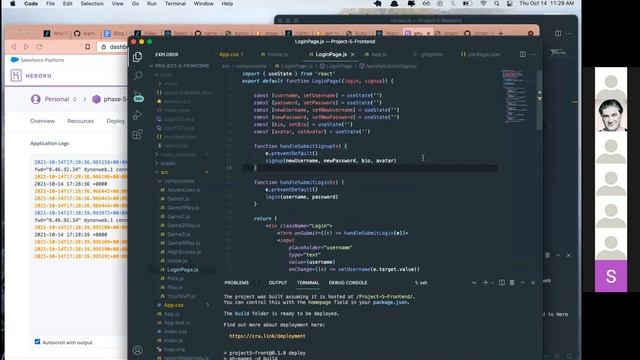
Task: Click the cra.link/deployment URL in terminal
Action: point(267,336)
